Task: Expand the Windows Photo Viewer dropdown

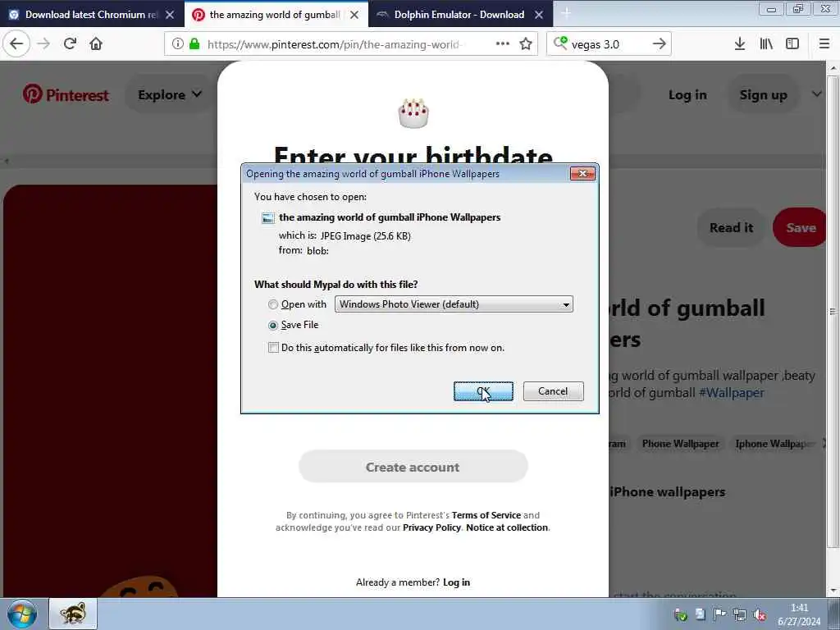Action: 454,304
